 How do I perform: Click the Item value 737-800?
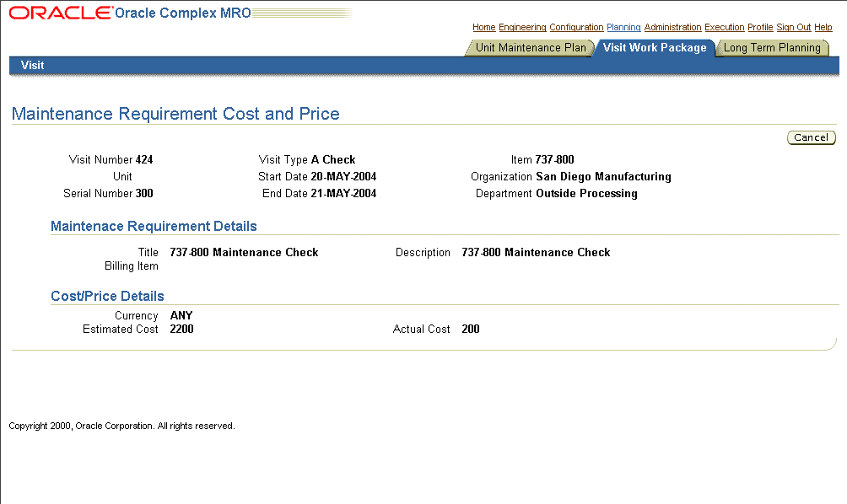[x=555, y=160]
